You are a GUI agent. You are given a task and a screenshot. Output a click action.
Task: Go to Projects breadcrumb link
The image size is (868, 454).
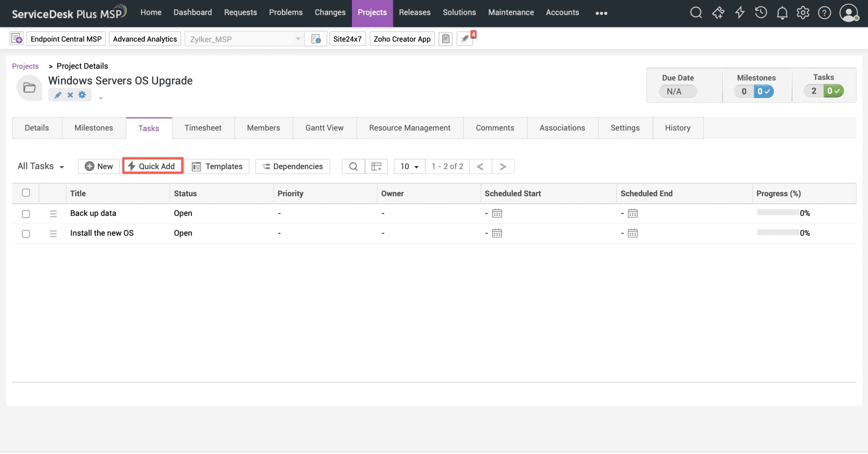point(25,66)
